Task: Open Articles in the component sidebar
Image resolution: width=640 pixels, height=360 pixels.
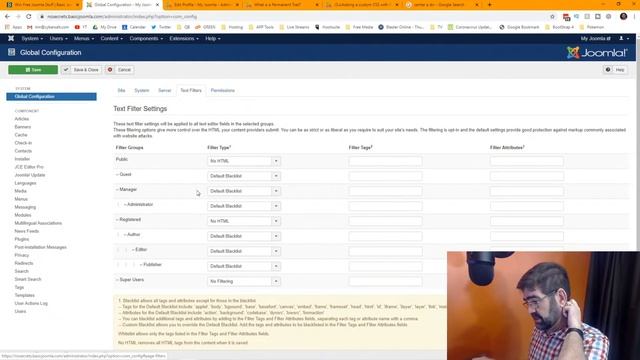Action: click(22, 119)
